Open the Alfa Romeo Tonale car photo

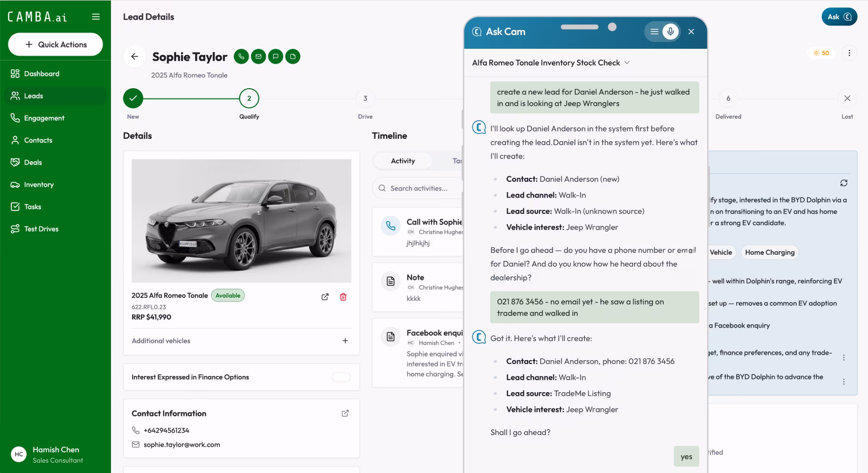[242, 221]
